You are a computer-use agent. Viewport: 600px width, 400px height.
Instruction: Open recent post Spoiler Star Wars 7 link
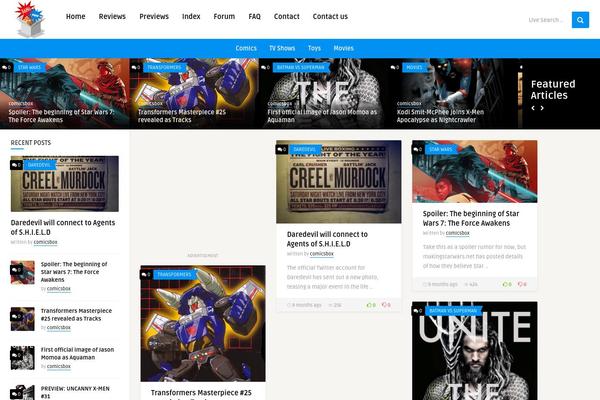[74, 272]
